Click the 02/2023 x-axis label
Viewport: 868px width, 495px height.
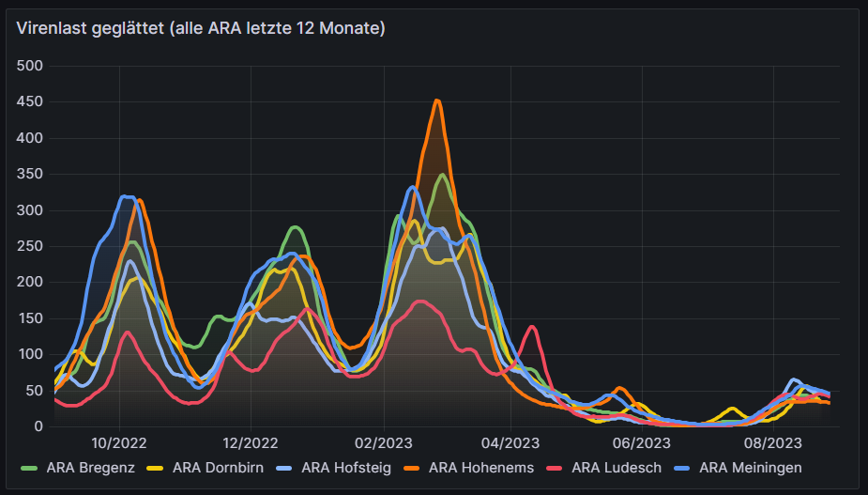383,442
